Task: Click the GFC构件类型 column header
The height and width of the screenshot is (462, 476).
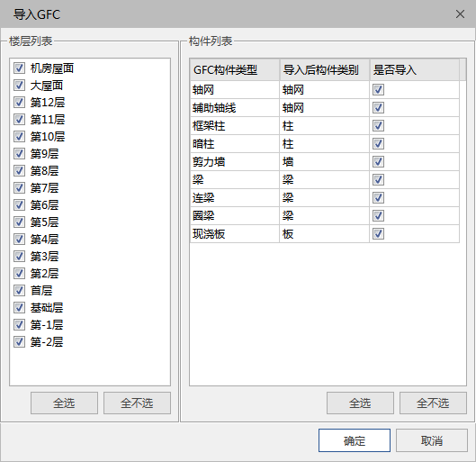Action: pos(235,70)
